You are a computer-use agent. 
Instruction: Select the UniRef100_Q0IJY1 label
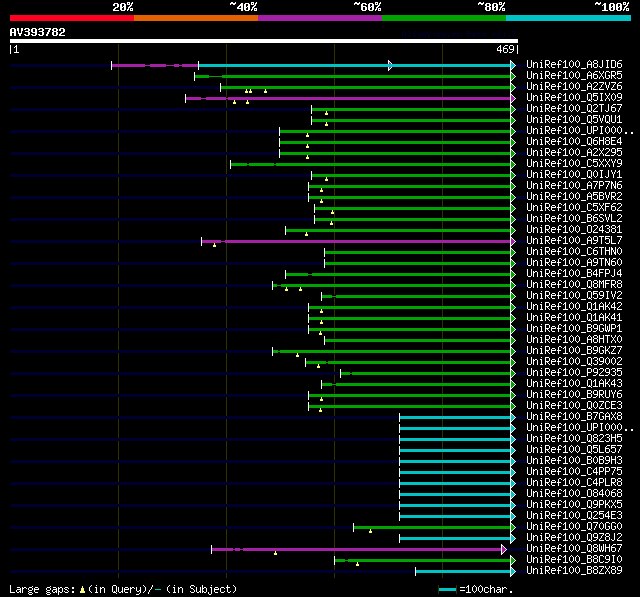pyautogui.click(x=574, y=175)
